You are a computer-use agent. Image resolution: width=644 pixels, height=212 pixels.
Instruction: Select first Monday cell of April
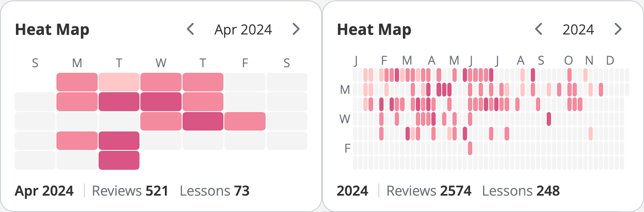pos(77,82)
